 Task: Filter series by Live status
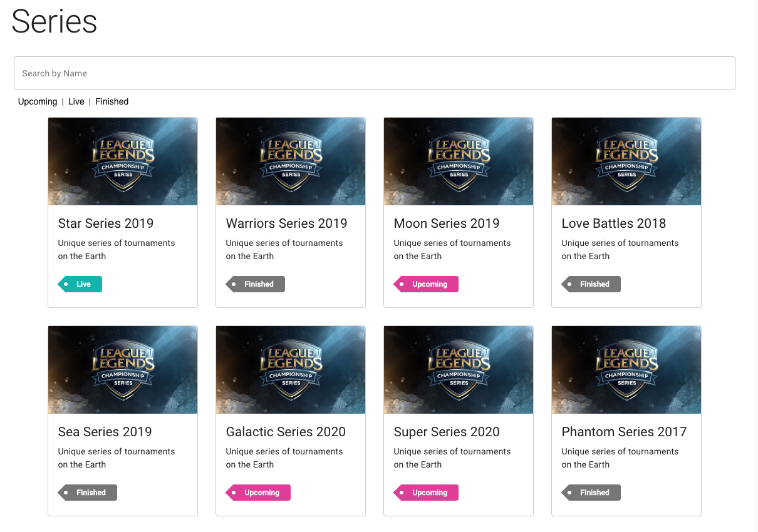pos(76,101)
